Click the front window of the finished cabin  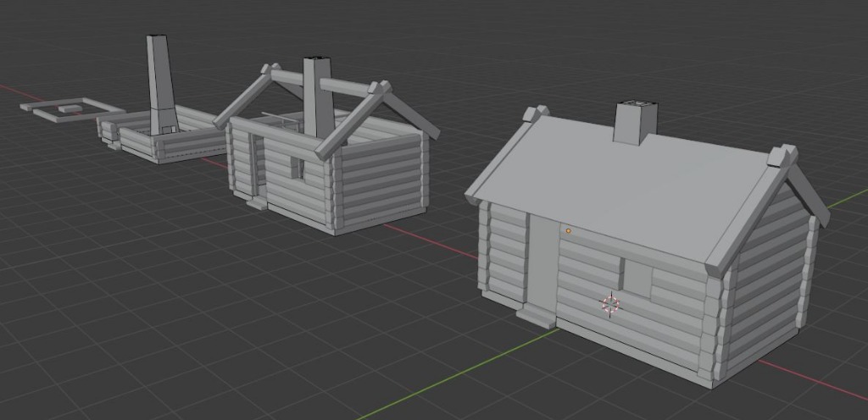click(637, 279)
